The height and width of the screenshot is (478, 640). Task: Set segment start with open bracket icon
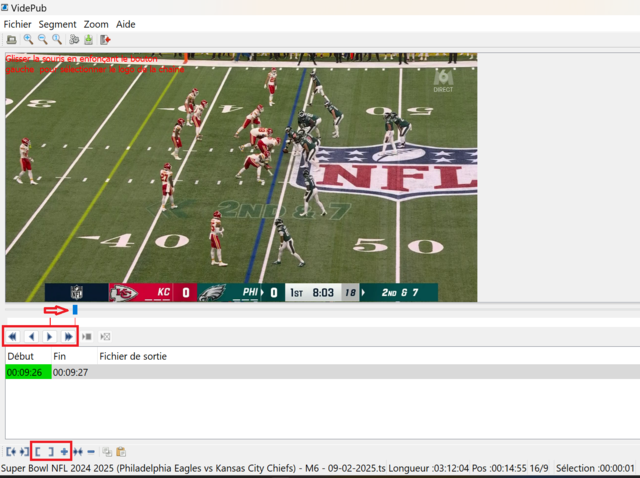click(x=38, y=452)
